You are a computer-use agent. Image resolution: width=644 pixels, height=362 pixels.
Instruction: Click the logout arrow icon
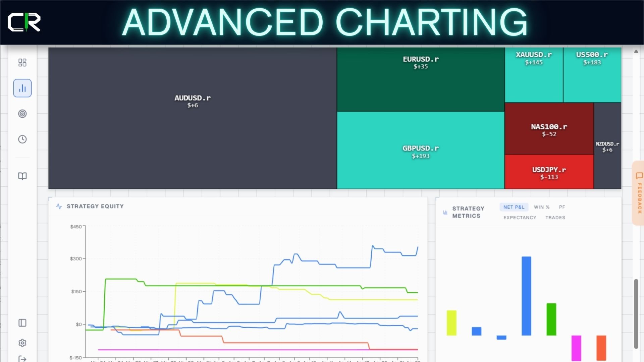point(22,359)
